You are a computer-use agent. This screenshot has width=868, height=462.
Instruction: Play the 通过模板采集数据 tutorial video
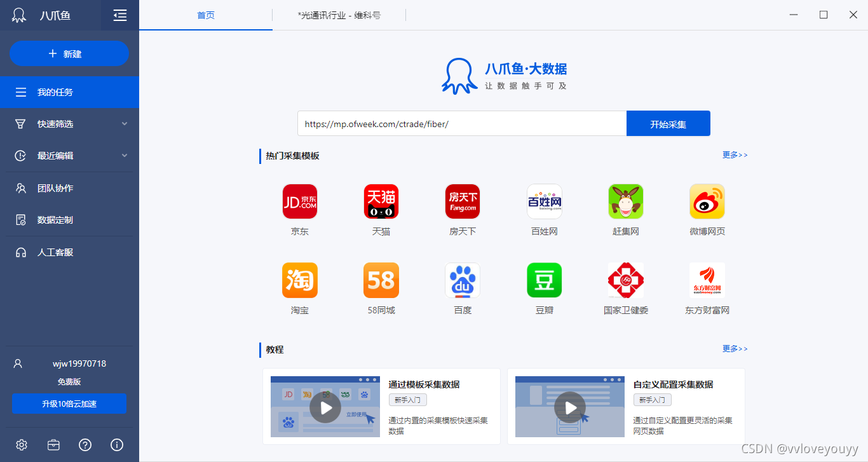(x=325, y=407)
